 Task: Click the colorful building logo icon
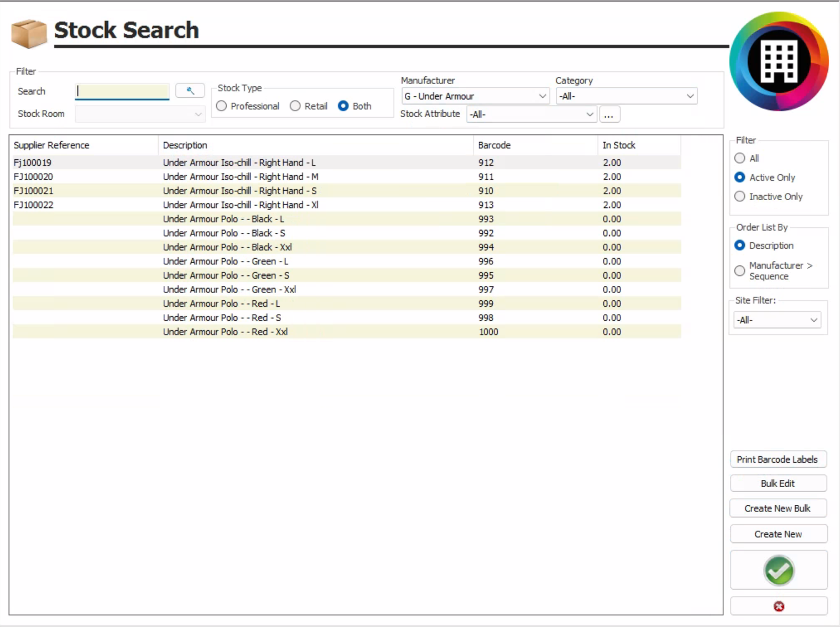tap(779, 61)
